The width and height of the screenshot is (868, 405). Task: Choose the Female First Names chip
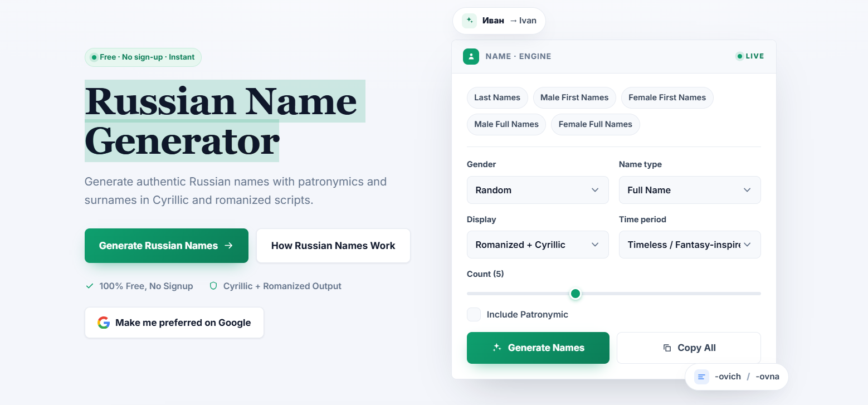coord(667,97)
